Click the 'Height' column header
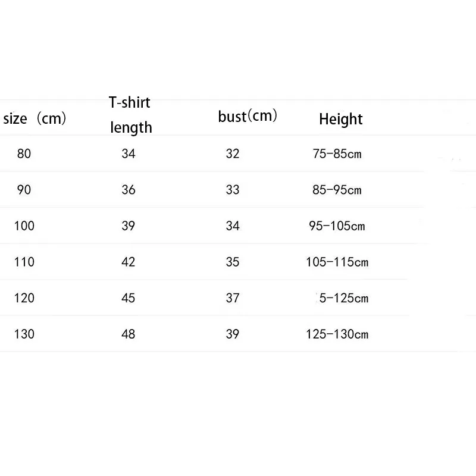Image resolution: width=476 pixels, height=476 pixels. (340, 119)
